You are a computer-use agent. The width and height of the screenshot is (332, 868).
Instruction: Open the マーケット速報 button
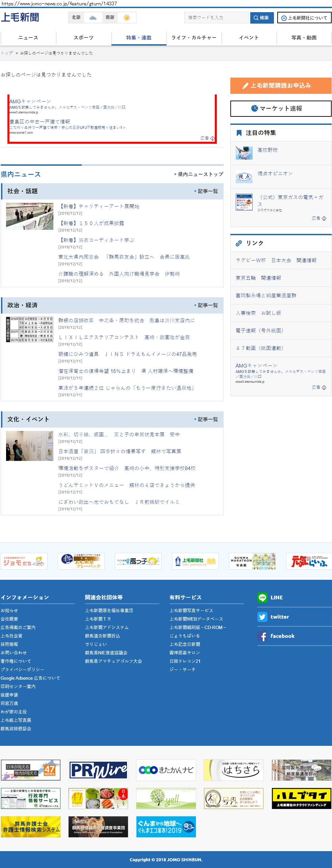(281, 109)
